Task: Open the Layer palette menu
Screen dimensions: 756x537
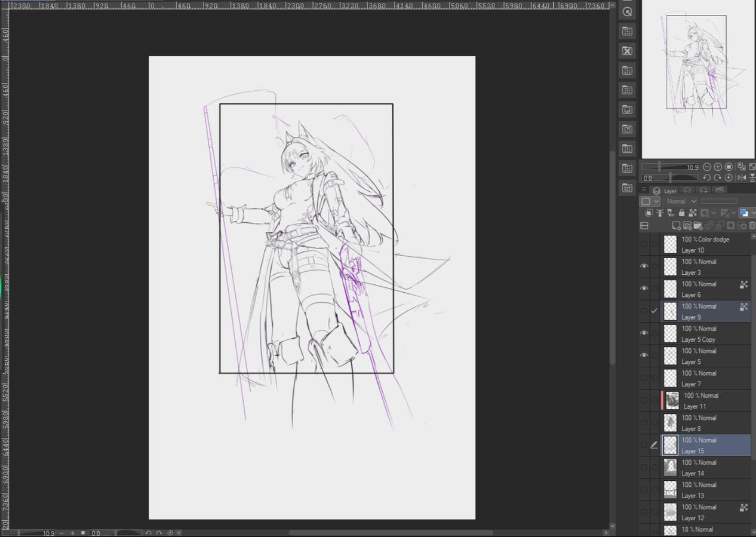Action: click(644, 189)
